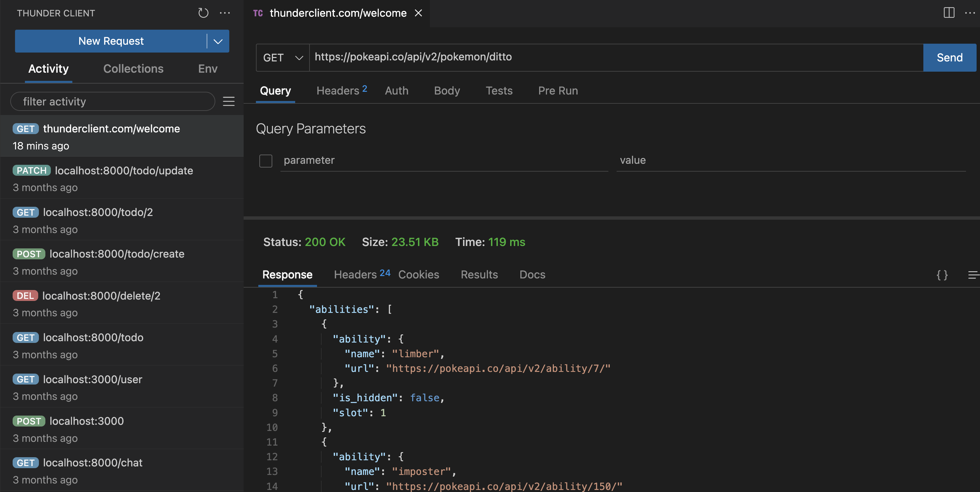
Task: Open the Cookies tab
Action: pos(418,275)
